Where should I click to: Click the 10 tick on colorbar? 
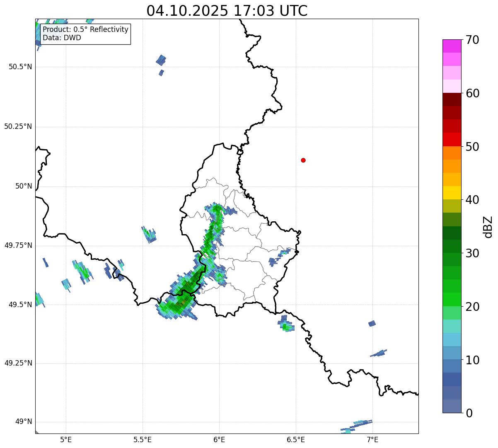pos(472,360)
